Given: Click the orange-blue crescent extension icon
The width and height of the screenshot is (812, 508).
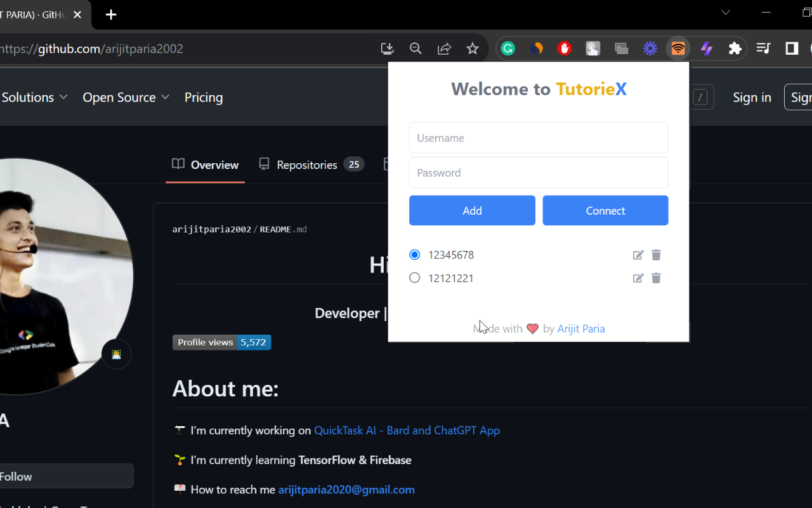Looking at the screenshot, I should click(537, 48).
